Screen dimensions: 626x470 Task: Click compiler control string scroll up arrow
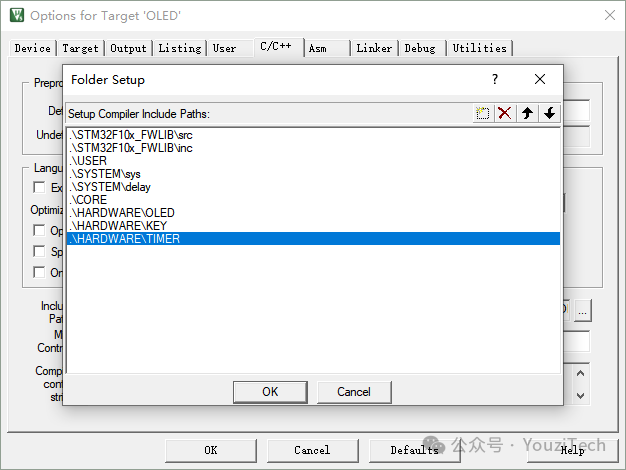(x=580, y=373)
